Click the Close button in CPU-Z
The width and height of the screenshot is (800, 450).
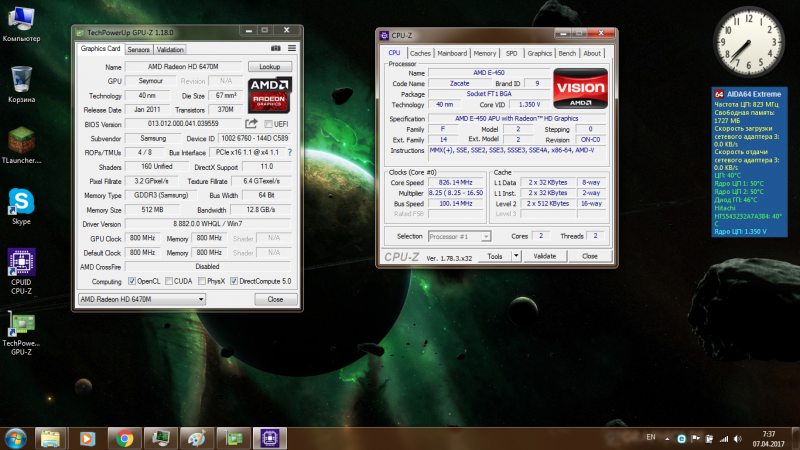(x=590, y=256)
